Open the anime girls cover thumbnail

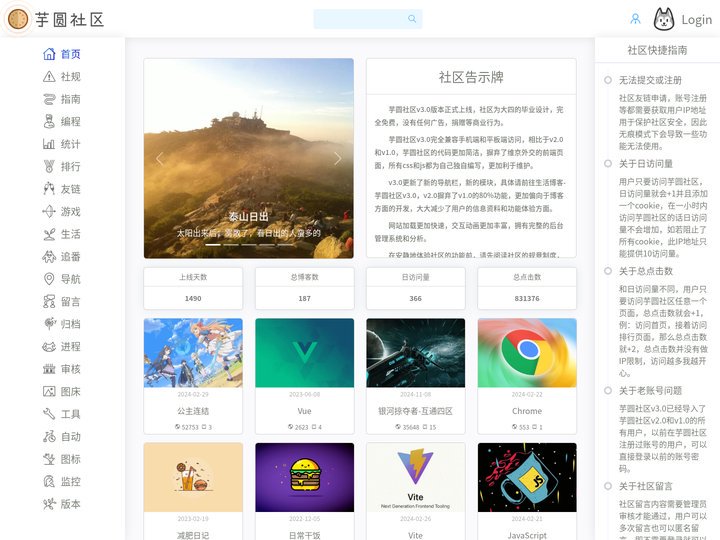[193, 353]
